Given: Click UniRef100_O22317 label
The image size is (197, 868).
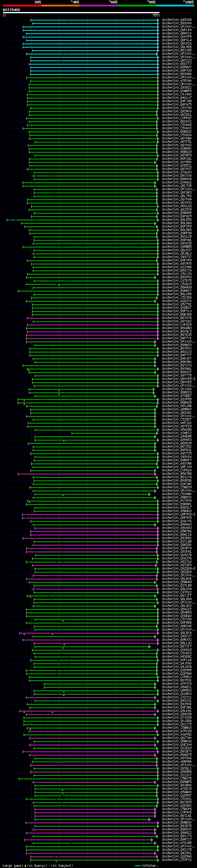Looking at the screenshot, I should tap(176, 775).
